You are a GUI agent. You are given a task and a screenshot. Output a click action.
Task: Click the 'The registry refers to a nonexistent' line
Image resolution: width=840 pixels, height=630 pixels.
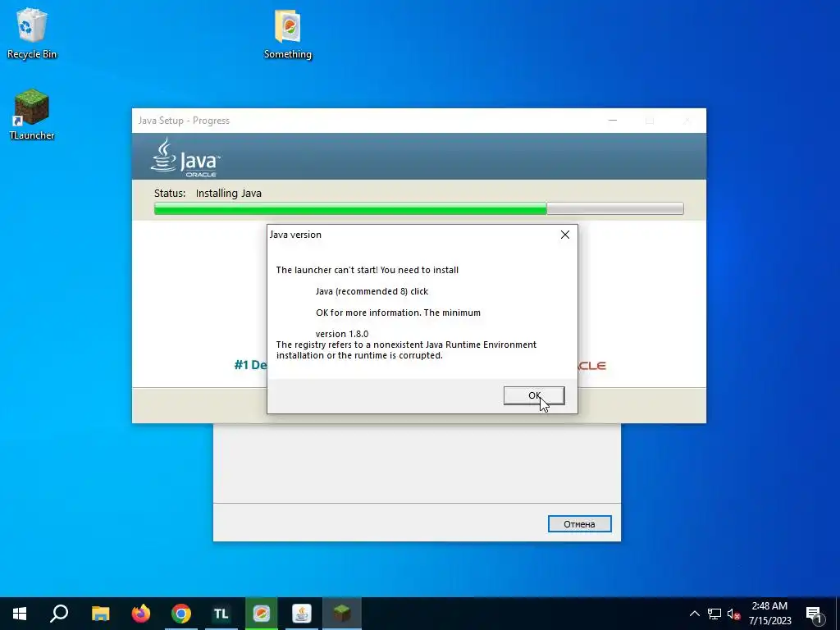point(406,345)
